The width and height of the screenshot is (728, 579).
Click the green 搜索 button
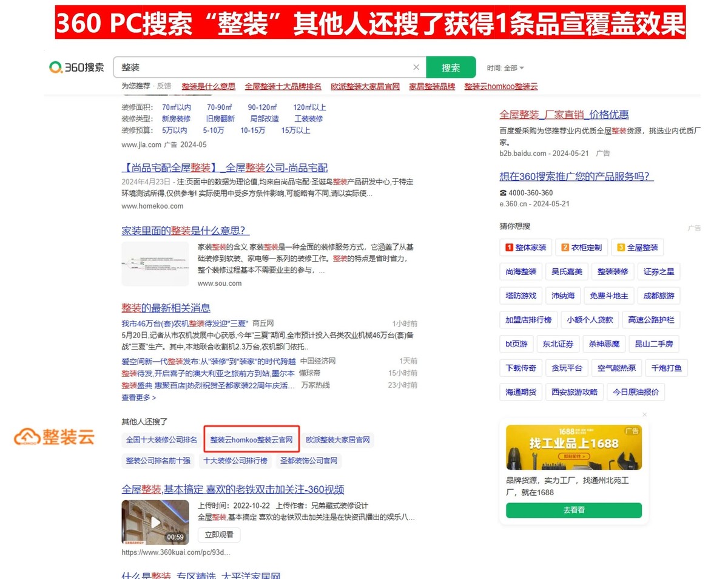click(x=451, y=67)
